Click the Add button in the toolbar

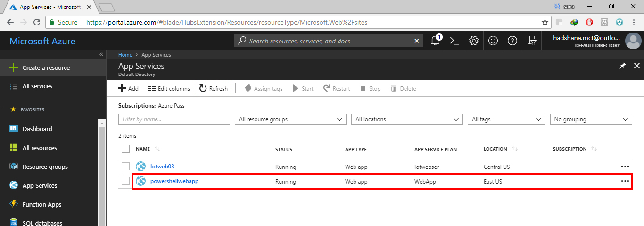pos(128,88)
